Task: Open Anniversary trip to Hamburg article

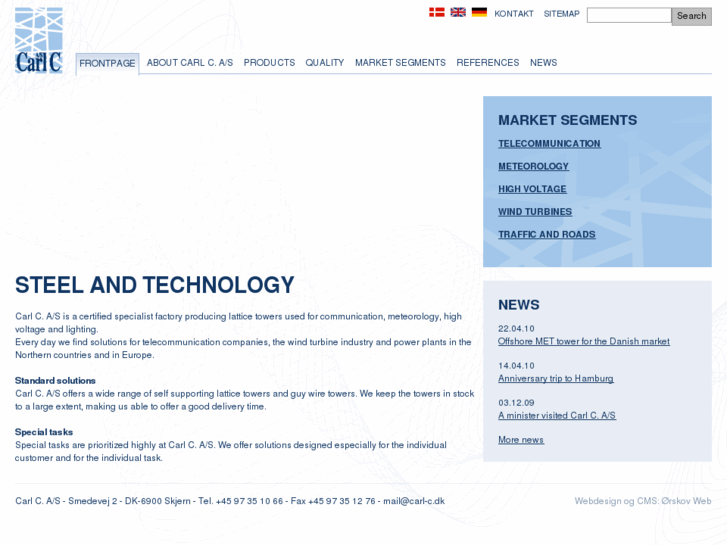Action: (556, 378)
